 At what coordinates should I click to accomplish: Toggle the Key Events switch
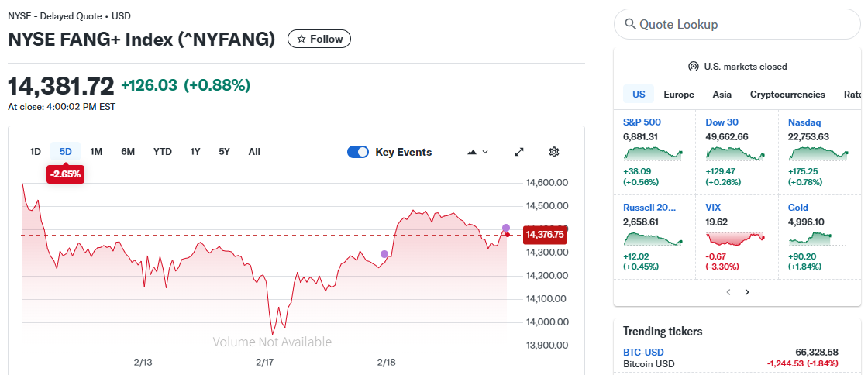(x=358, y=152)
